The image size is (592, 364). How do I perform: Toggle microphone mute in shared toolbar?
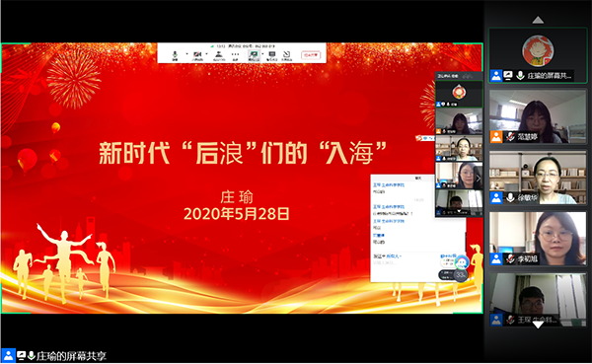point(175,55)
